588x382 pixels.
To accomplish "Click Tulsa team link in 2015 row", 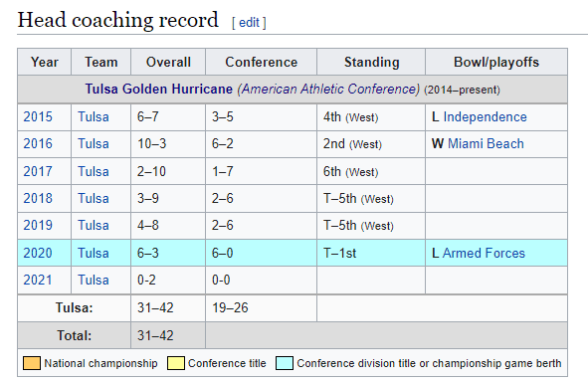I will [x=94, y=117].
